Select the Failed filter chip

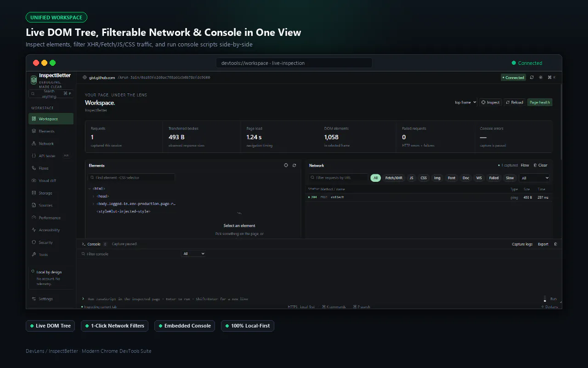pyautogui.click(x=494, y=178)
